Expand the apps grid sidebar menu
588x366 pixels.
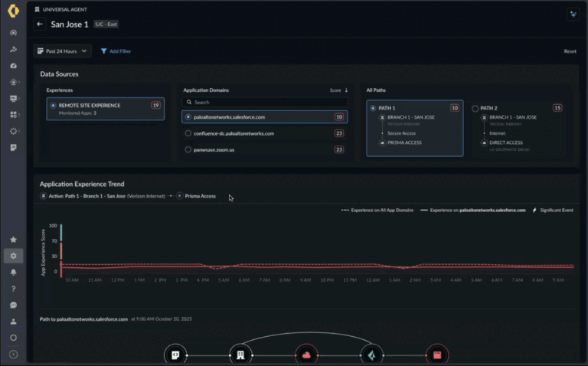point(15,115)
